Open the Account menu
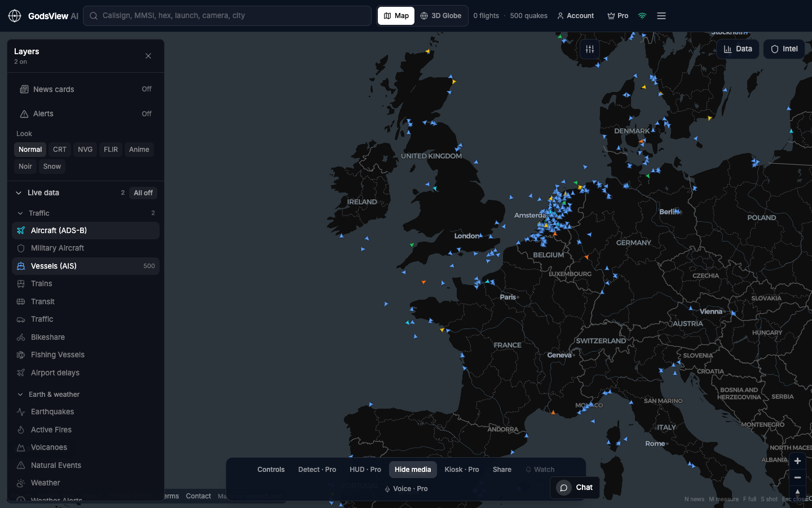 click(576, 16)
